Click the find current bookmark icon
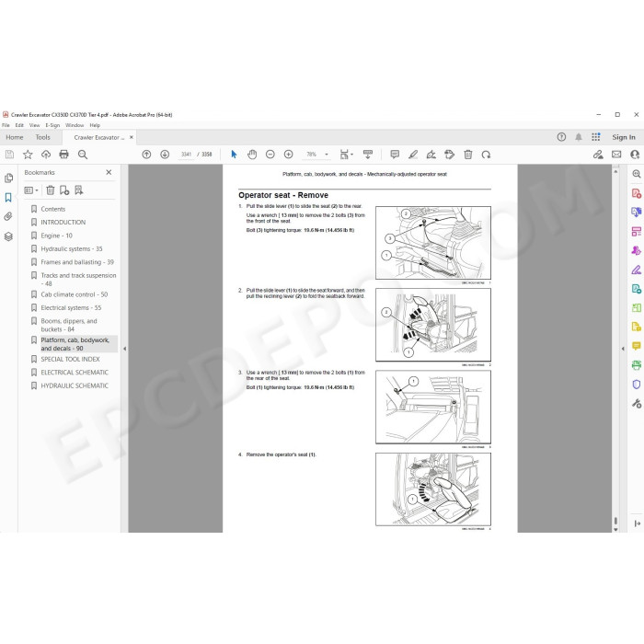The height and width of the screenshot is (644, 644). tap(79, 190)
